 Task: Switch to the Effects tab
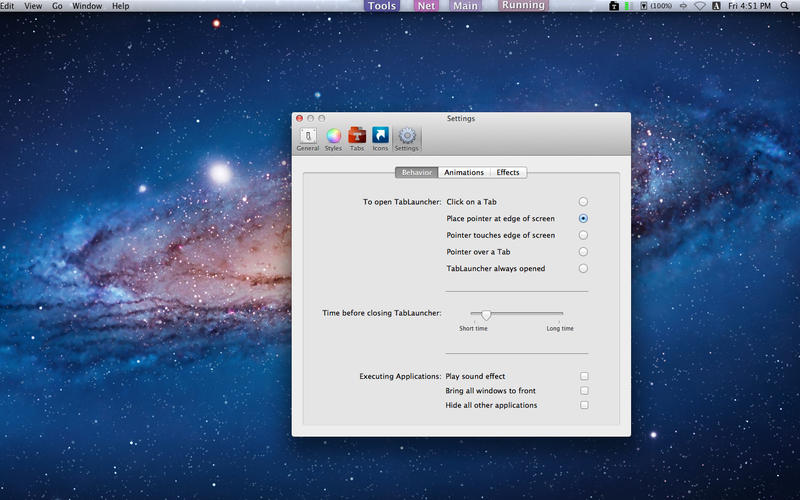tap(508, 172)
